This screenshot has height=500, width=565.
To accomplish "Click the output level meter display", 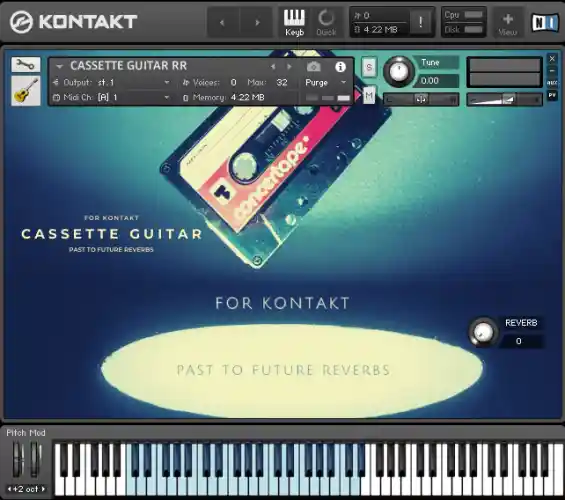I will tap(504, 72).
